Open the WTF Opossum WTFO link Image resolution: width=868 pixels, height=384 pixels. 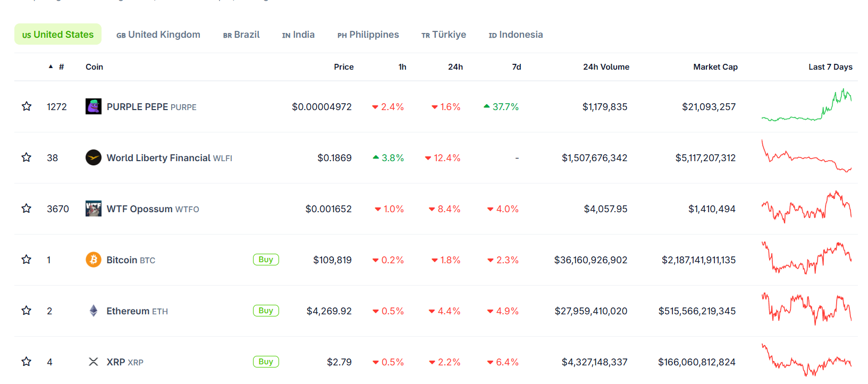[153, 209]
